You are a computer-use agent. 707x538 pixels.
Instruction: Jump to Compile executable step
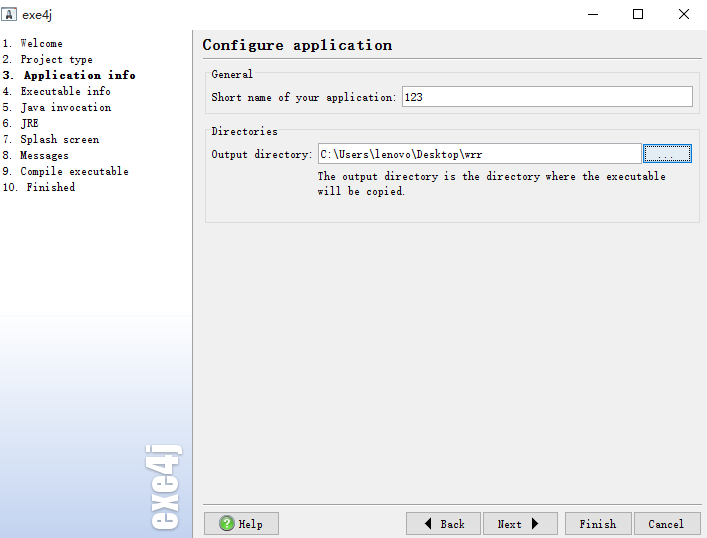point(65,171)
